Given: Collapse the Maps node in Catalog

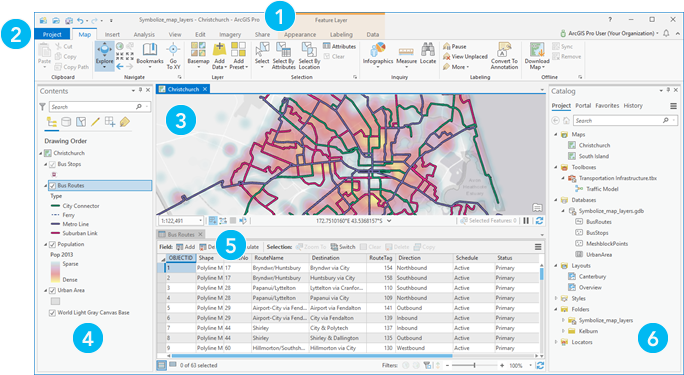Looking at the screenshot, I should pos(556,135).
